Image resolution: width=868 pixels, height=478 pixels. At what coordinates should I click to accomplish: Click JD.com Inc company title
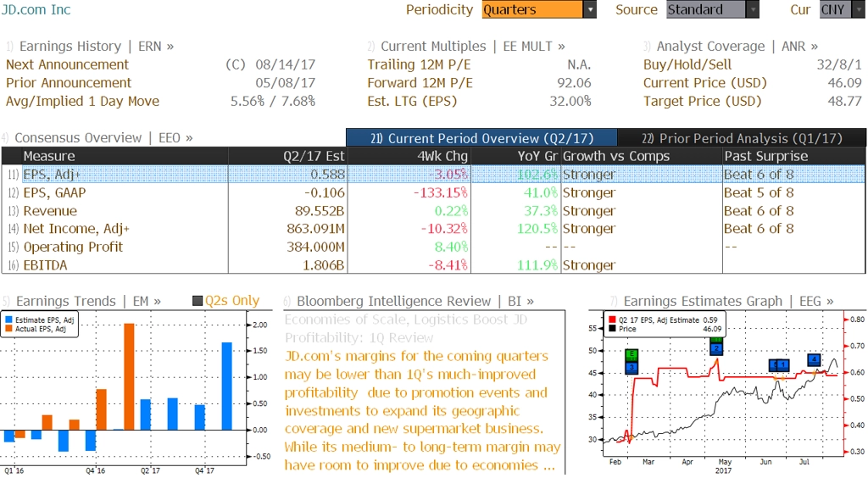36,9
